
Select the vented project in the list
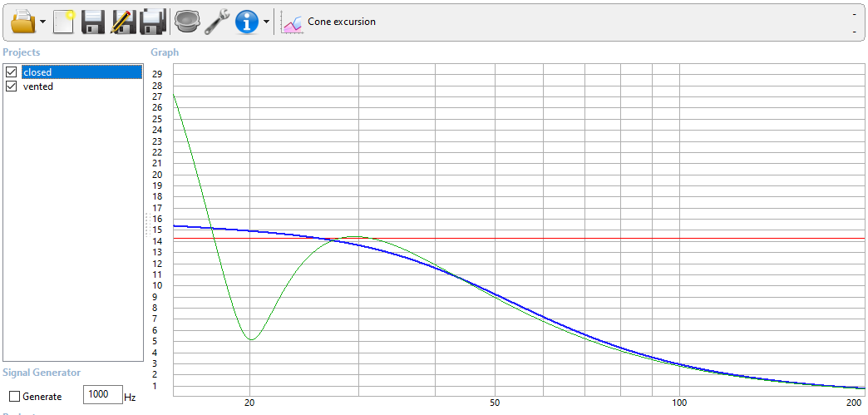tap(38, 86)
